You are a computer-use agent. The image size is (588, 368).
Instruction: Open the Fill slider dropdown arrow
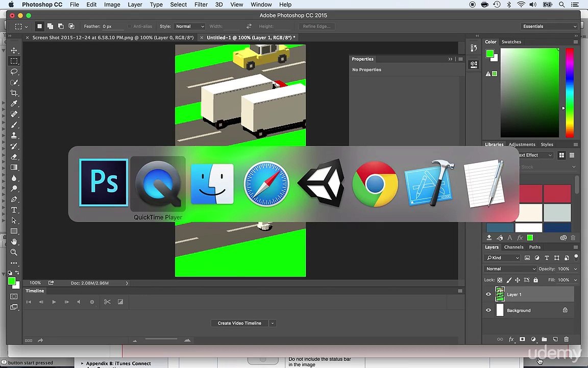click(x=575, y=280)
